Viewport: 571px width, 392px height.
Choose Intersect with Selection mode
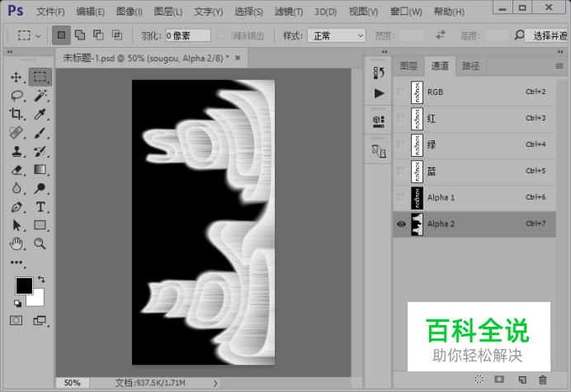(x=117, y=35)
